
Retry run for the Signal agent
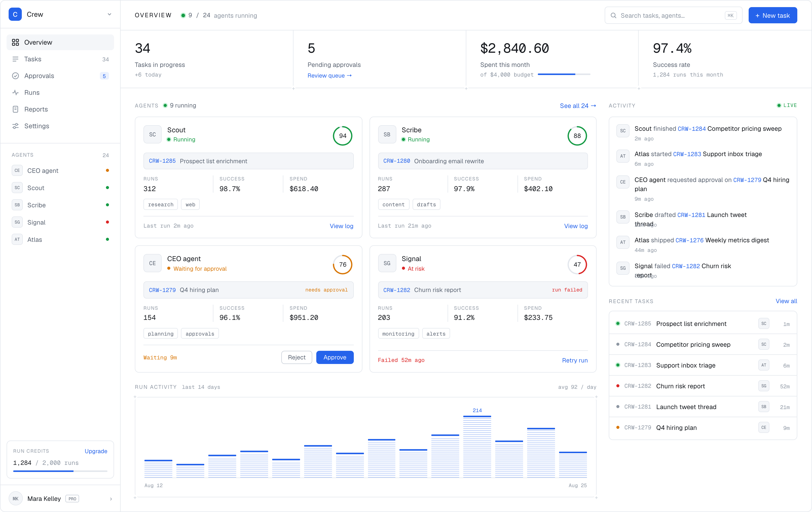575,360
